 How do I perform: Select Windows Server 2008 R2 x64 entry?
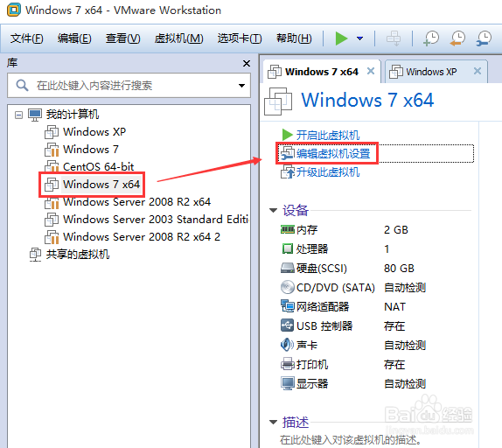pyautogui.click(x=136, y=202)
